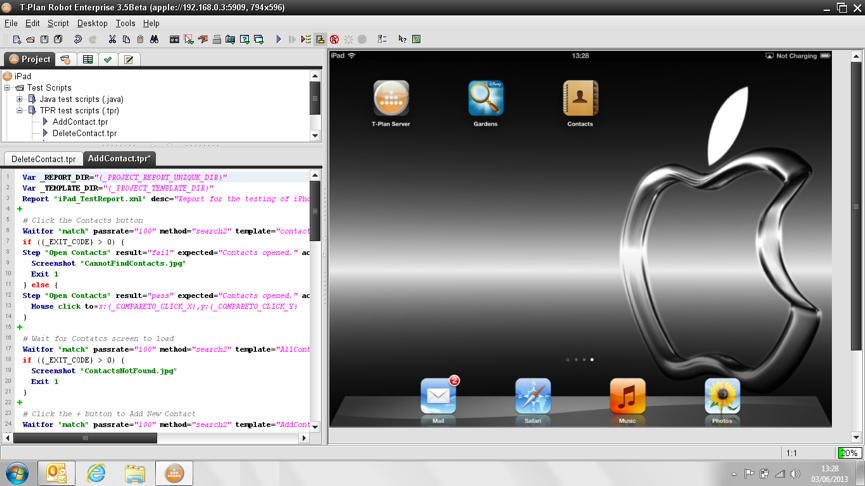
Task: Click the blue question-mark screen icon
Action: (244, 39)
